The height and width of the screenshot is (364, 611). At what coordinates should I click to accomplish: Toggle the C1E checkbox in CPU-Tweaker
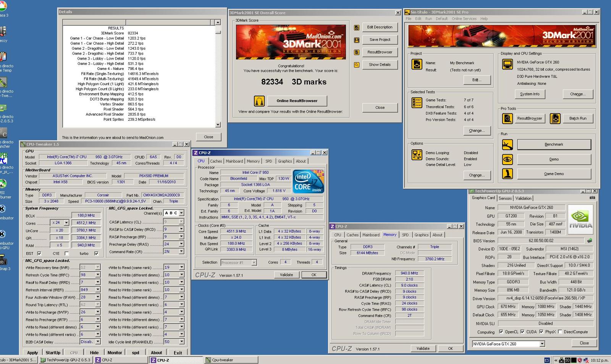(x=67, y=254)
